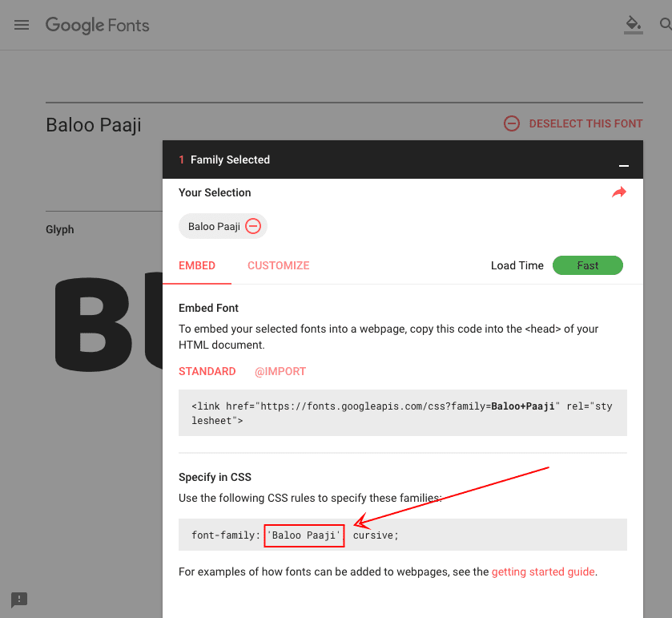The height and width of the screenshot is (618, 672).
Task: Click the Baloo Paaji selection chip label
Action: coord(214,227)
